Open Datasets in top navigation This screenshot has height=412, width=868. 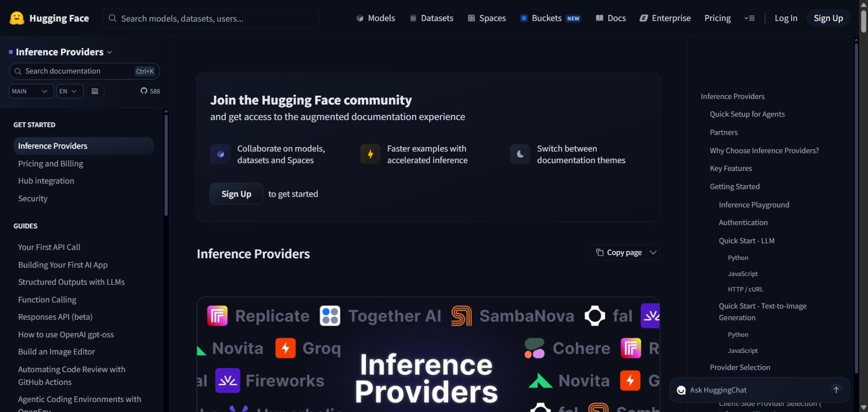(x=431, y=18)
